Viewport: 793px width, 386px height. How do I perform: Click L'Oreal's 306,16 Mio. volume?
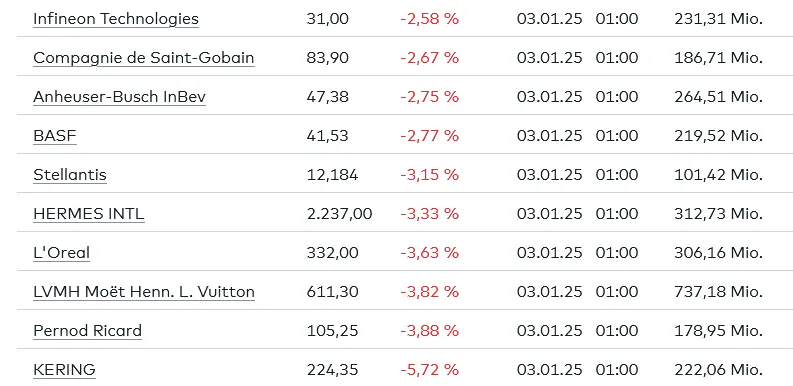coord(718,253)
